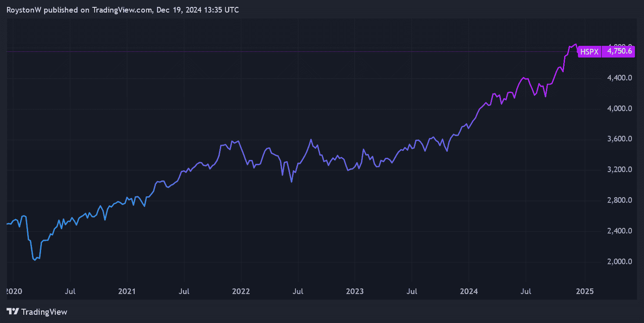Select the 2,800.0 price axis label
The width and height of the screenshot is (644, 323).
pyautogui.click(x=620, y=201)
